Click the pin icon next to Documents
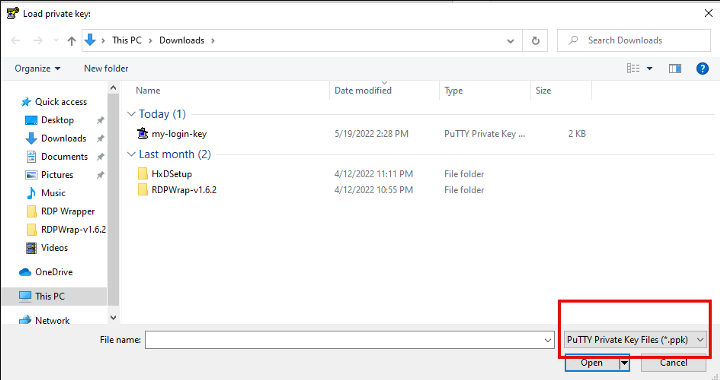Viewport: 720px width, 380px height. click(x=100, y=157)
